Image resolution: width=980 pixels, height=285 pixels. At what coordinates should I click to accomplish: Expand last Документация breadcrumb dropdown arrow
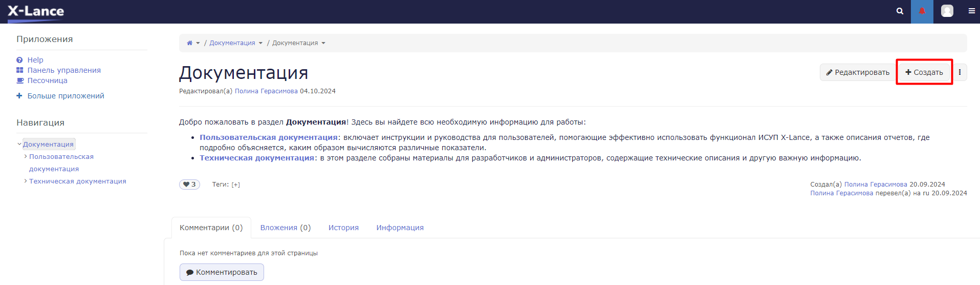tap(323, 43)
